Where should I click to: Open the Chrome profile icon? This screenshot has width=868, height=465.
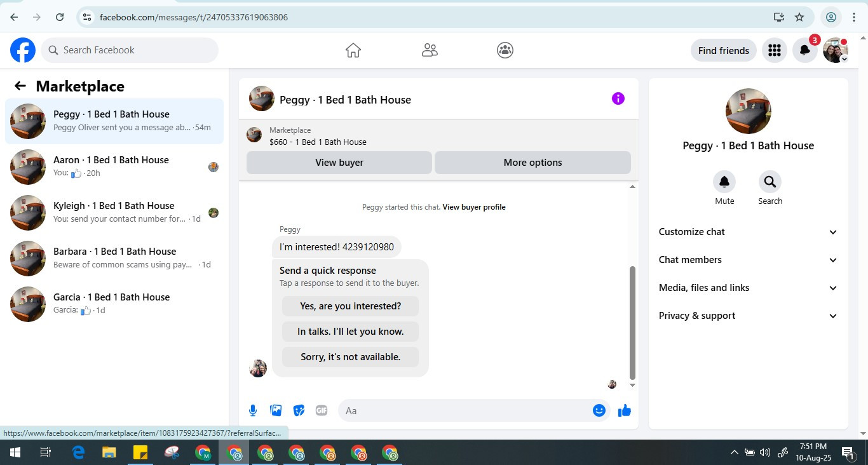pos(831,17)
